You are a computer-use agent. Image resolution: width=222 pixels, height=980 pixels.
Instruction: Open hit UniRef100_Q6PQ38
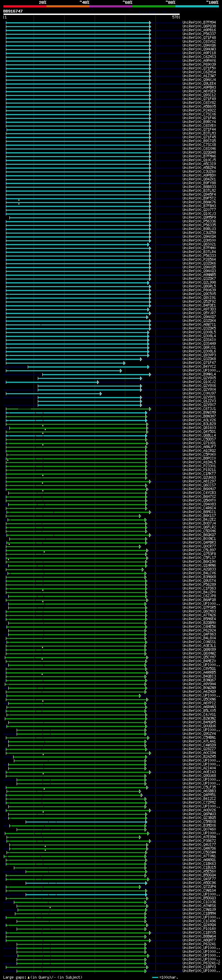coord(199,26)
